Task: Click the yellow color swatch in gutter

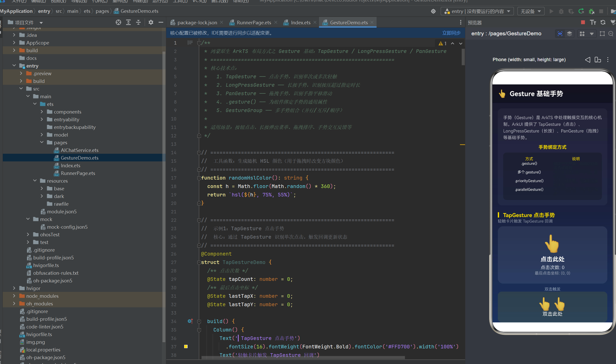Action: click(x=186, y=347)
